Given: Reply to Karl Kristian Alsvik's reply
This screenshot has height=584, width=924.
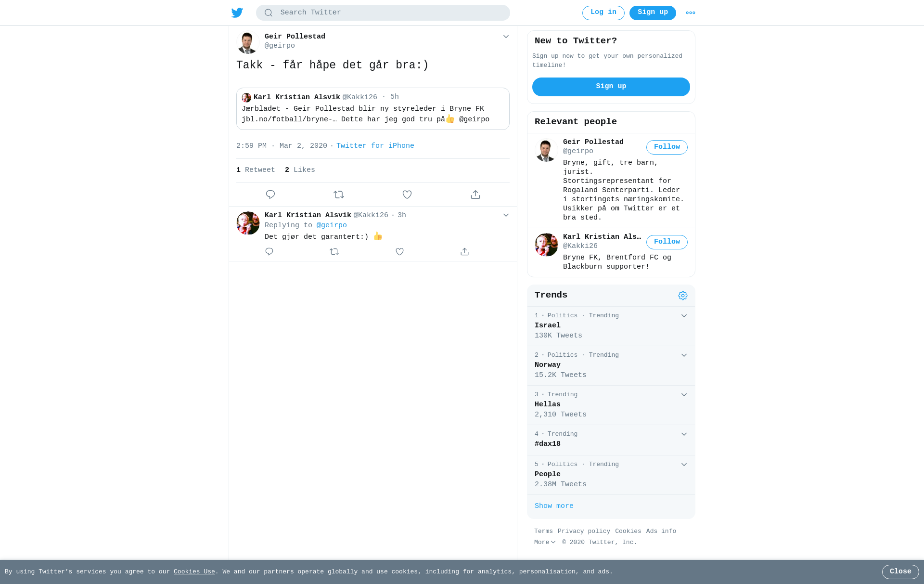Looking at the screenshot, I should click(269, 252).
